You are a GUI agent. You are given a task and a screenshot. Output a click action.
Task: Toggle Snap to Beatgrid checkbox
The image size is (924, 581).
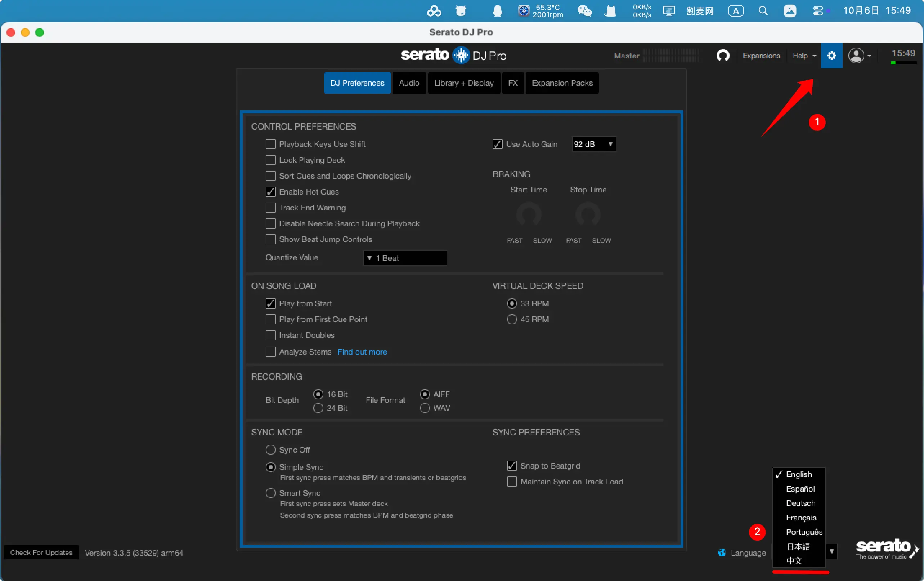coord(512,466)
